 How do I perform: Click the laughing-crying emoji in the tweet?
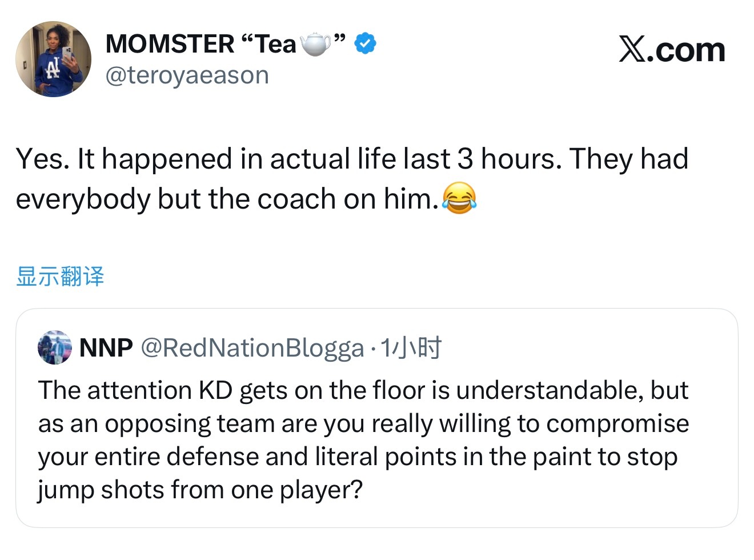click(x=459, y=198)
